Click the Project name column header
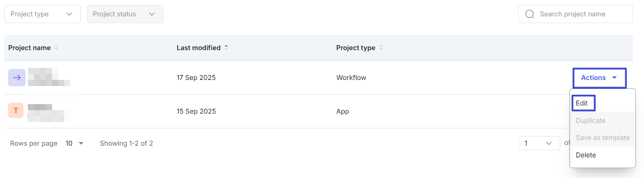644x178 pixels. [29, 48]
